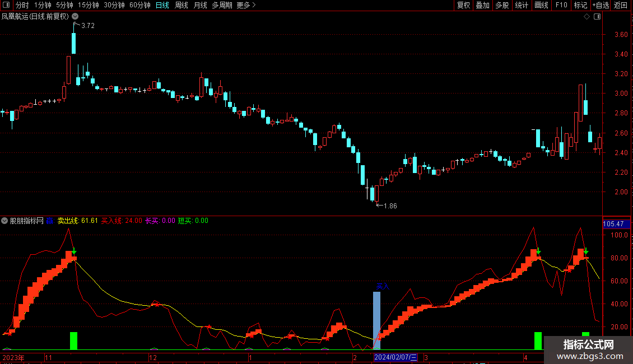Click month 4 on the time axis
The image size is (633, 364).
tap(525, 357)
